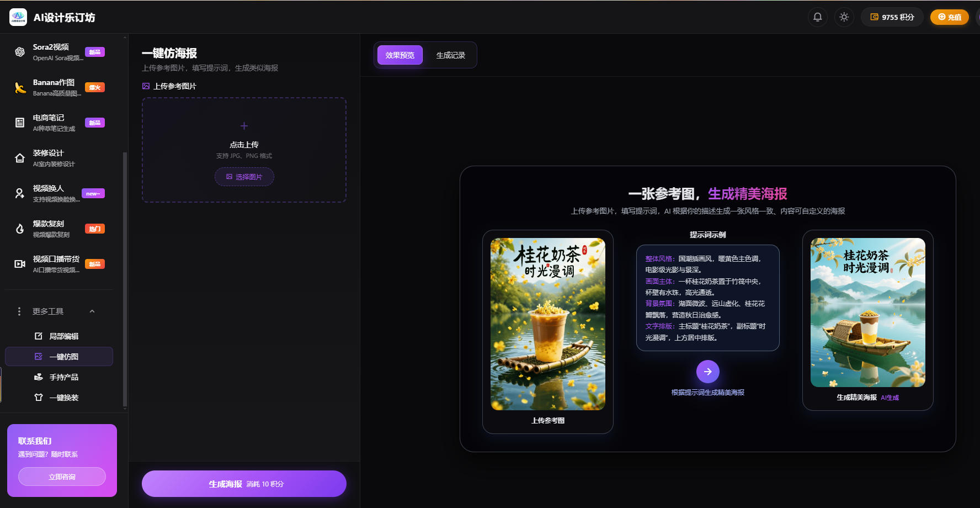980x508 pixels.
Task: Select 手持产品 in more tools
Action: point(63,377)
